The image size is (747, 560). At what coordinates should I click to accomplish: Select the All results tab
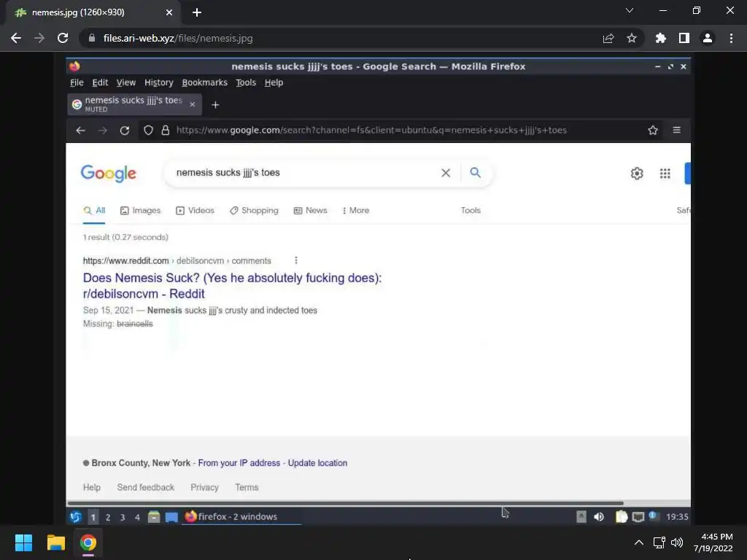click(94, 211)
